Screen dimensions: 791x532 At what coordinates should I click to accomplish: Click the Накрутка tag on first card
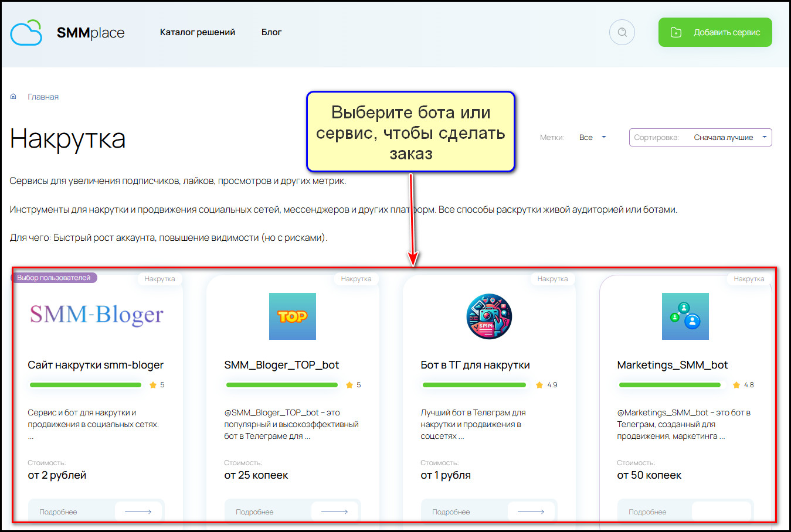coord(159,279)
